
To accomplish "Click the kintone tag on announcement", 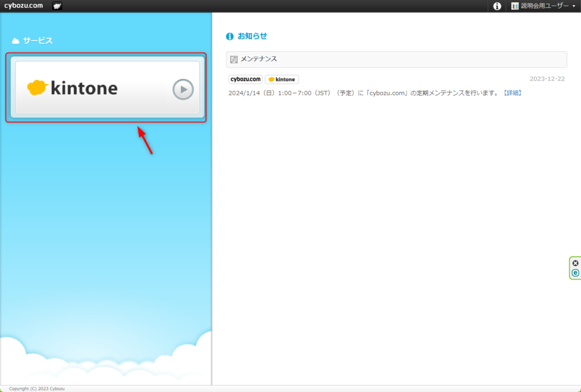I will (x=282, y=79).
